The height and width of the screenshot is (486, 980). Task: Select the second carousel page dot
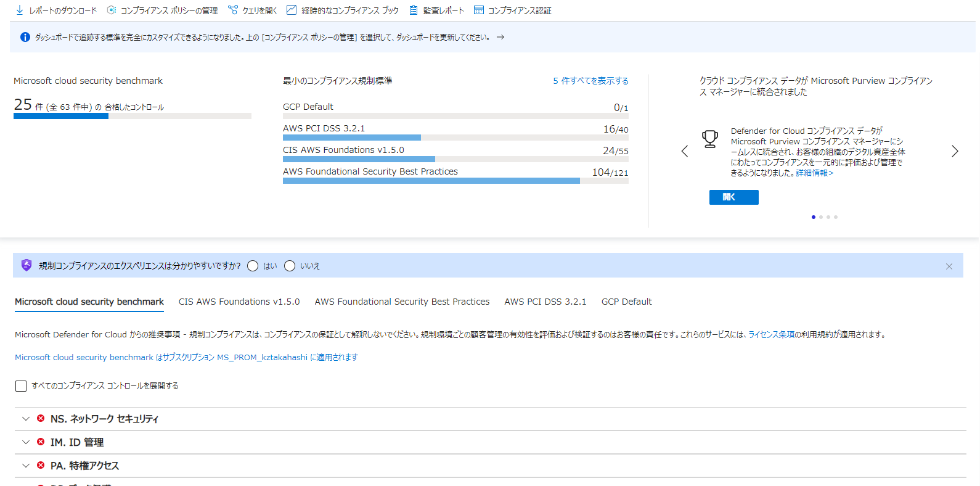coord(821,217)
